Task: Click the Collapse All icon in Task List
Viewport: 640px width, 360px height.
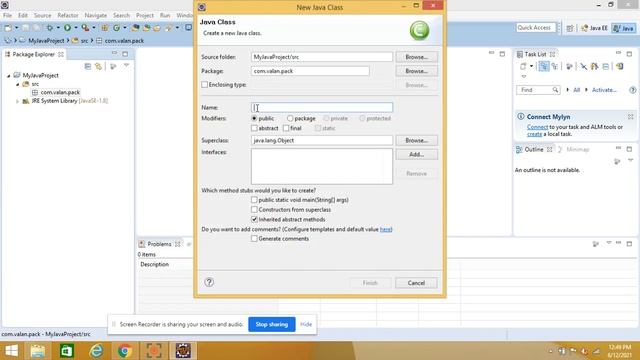Action: [x=606, y=66]
